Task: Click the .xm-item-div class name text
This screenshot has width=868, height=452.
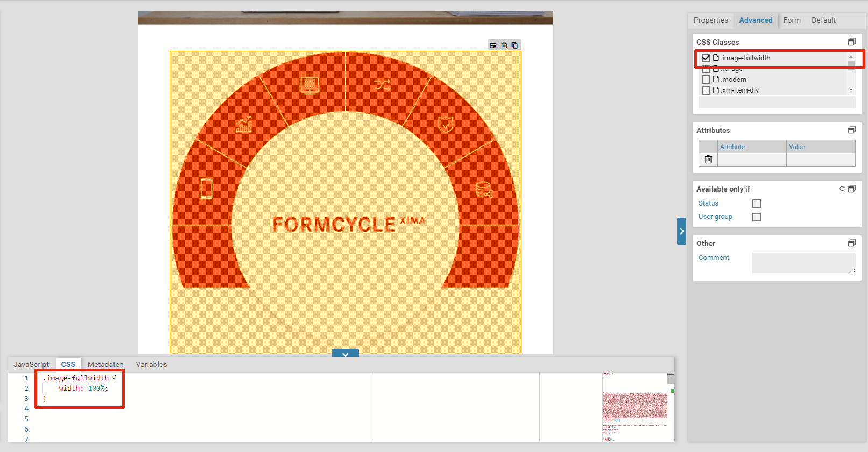Action: 740,90
